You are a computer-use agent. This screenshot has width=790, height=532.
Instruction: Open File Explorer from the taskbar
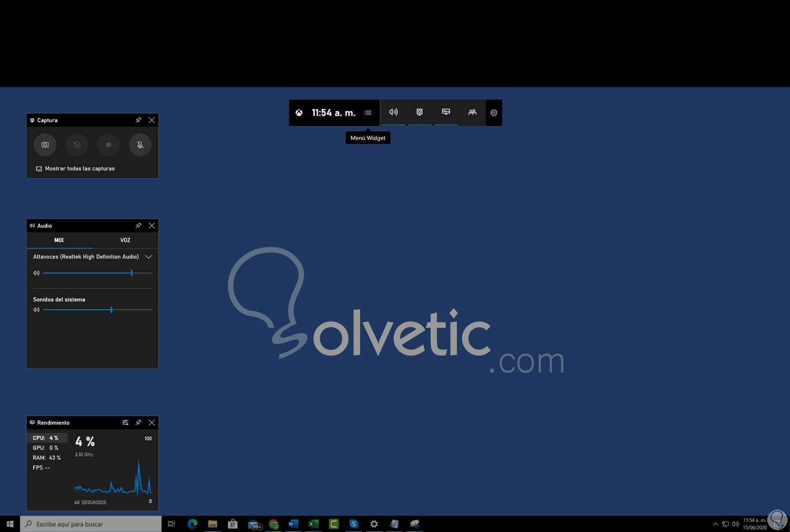(x=212, y=524)
